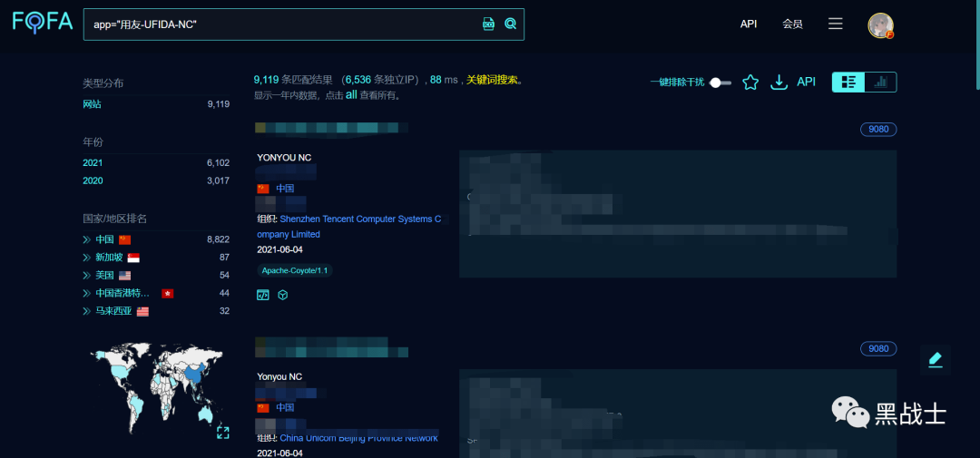Screen dimensions: 980x458
Task: Click the cube component icon under first result
Action: pyautogui.click(x=282, y=295)
